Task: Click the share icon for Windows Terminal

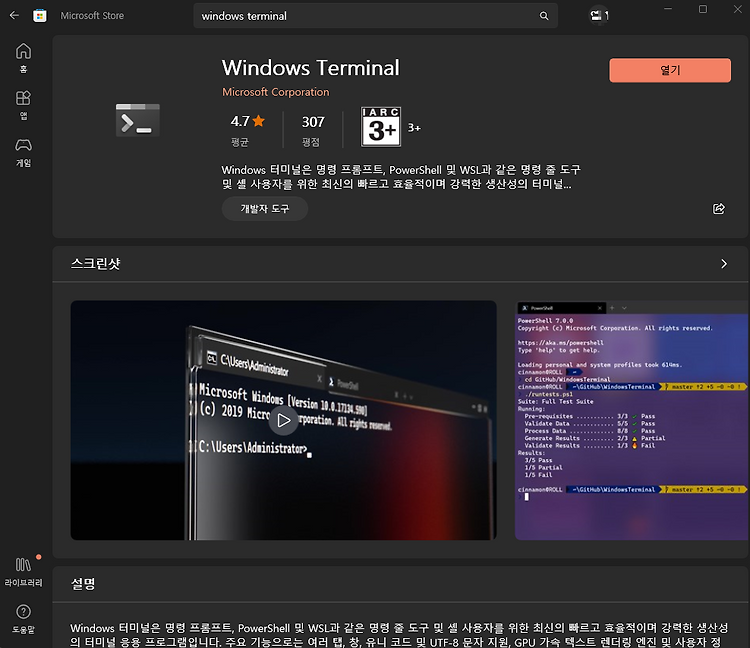Action: 718,209
